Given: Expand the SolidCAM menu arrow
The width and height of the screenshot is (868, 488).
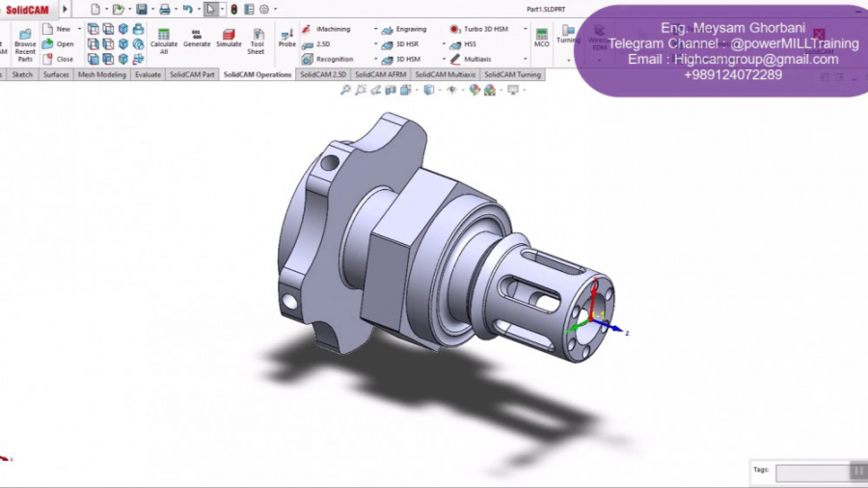Looking at the screenshot, I should [65, 10].
